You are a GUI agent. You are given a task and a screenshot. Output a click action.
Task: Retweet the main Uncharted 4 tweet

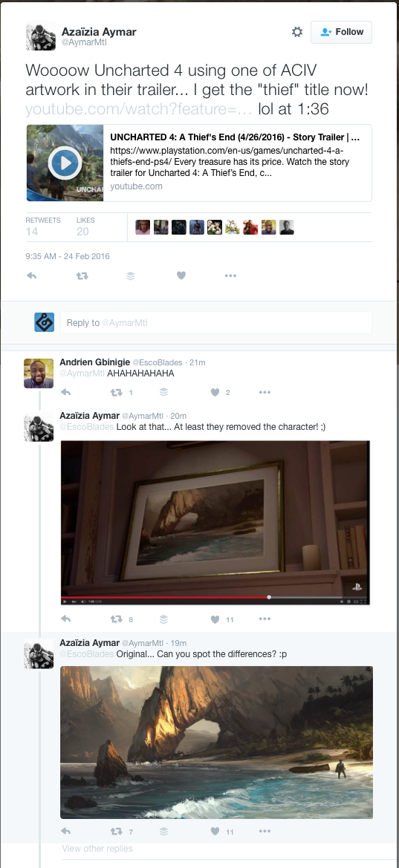click(x=82, y=275)
